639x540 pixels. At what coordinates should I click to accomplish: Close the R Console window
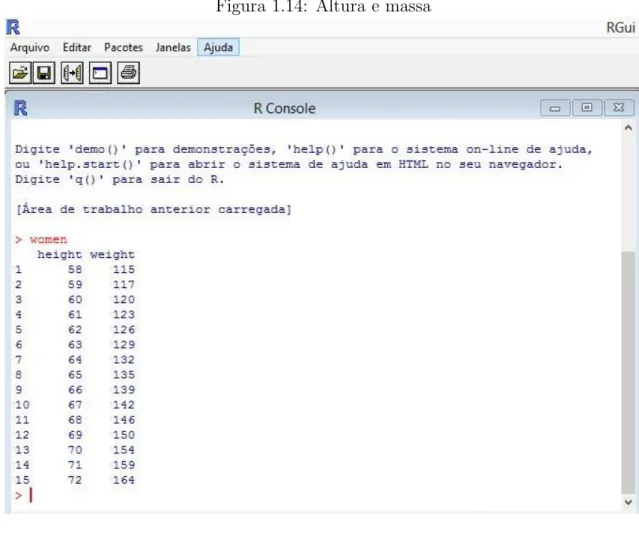(x=619, y=108)
